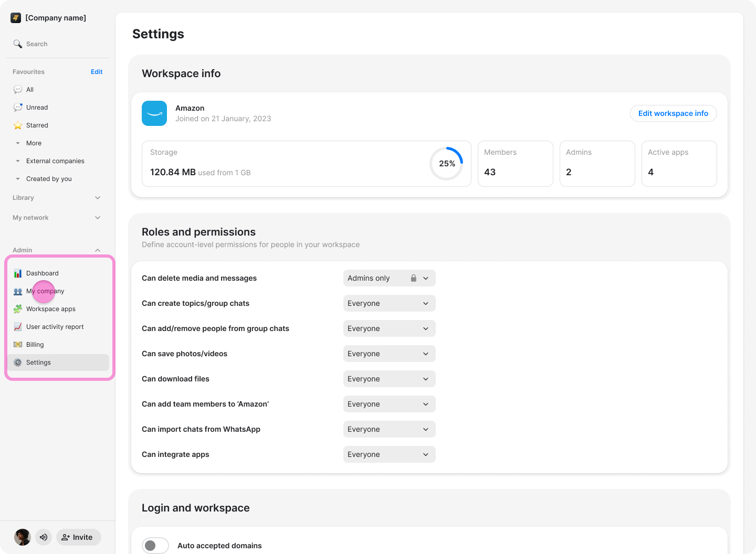
Task: Click the Billing money icon
Action: point(18,345)
